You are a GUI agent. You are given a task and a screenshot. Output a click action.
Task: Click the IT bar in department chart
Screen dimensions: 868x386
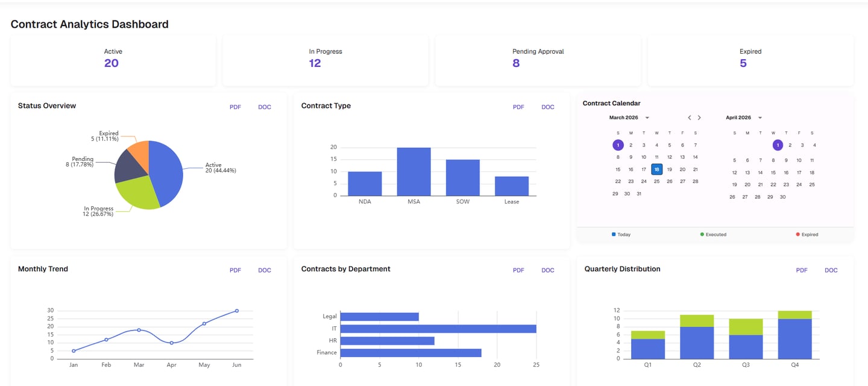coord(438,329)
